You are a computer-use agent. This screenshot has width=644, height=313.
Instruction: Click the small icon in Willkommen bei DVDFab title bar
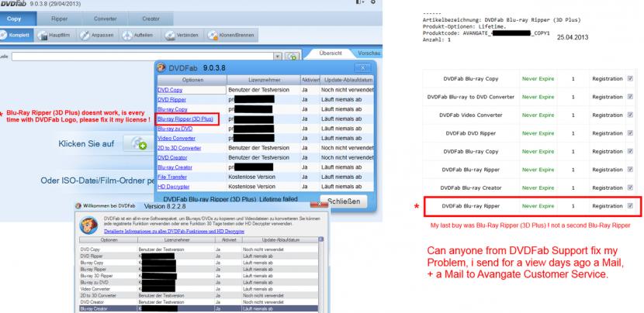click(x=78, y=205)
